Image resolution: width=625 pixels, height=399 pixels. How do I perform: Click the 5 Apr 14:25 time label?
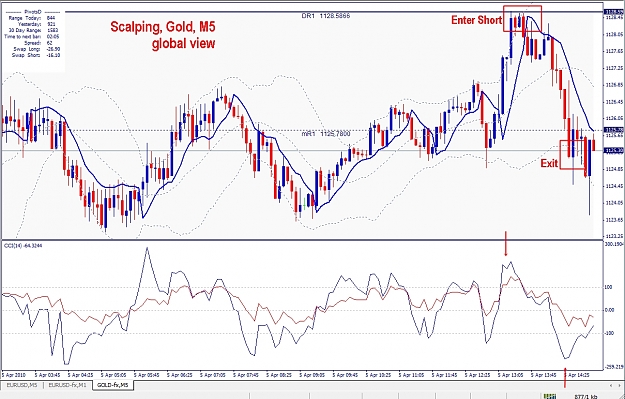click(x=577, y=375)
